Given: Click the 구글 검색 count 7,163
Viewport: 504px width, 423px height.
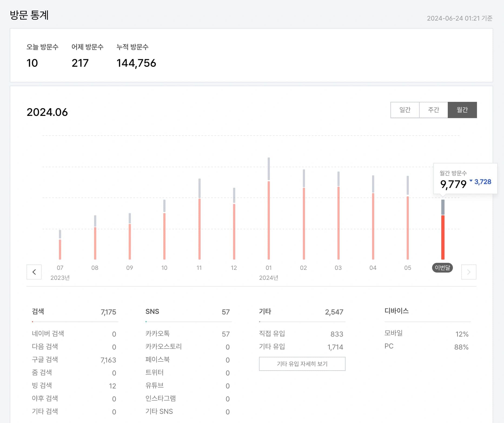Looking at the screenshot, I should [x=108, y=360].
